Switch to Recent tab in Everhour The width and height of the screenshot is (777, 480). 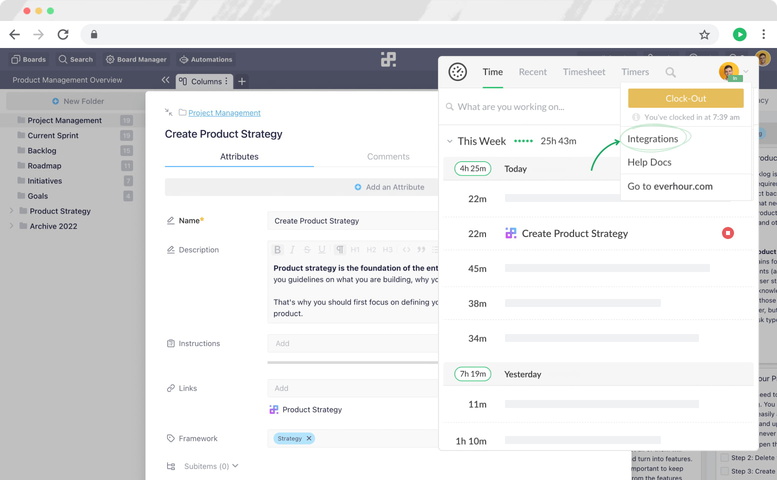(x=533, y=72)
